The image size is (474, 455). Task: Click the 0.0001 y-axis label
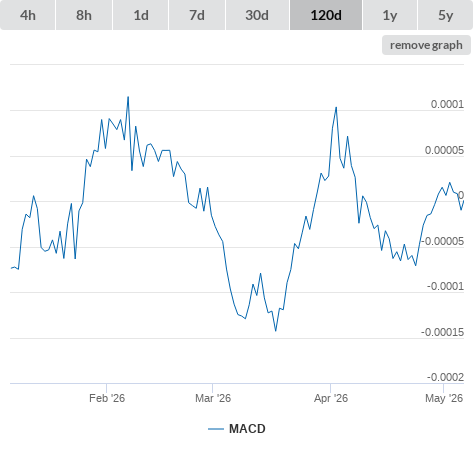point(447,104)
